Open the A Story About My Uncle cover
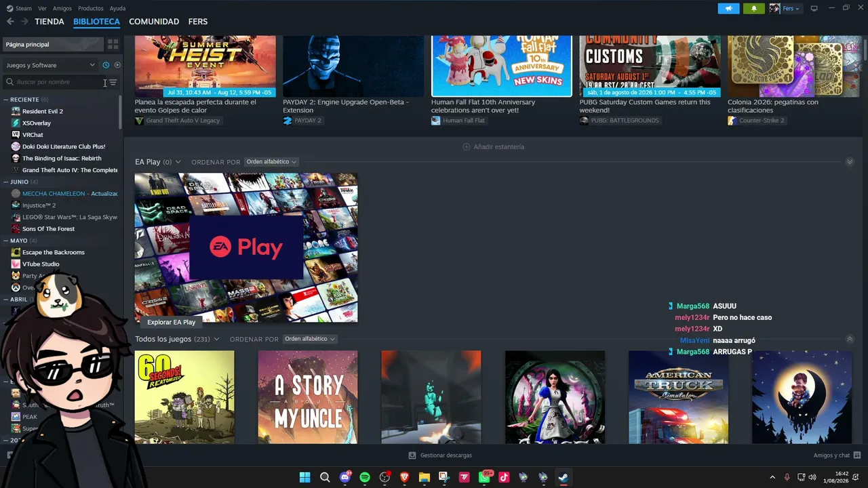Screen dimensions: 868x488 point(308,397)
